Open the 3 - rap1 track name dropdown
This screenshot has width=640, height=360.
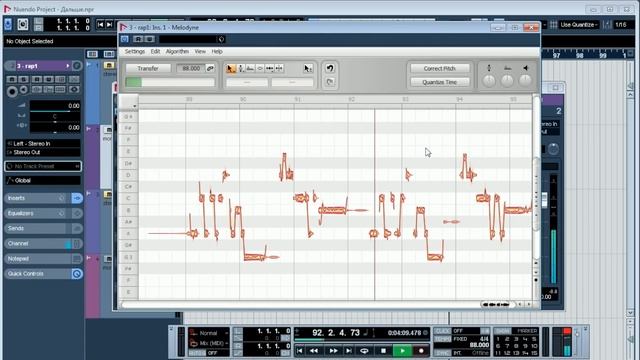43,66
